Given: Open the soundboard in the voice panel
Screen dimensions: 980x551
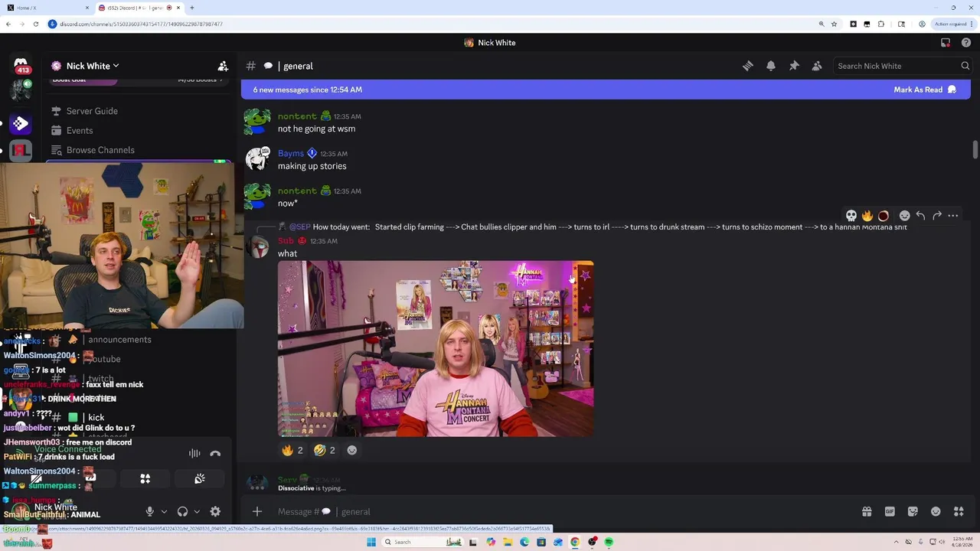Looking at the screenshot, I should click(x=200, y=479).
